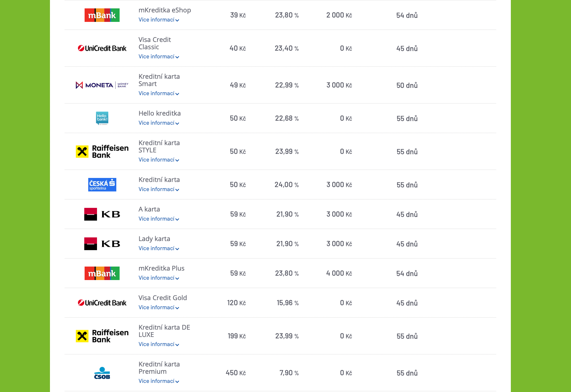Open Více informací under Visa Credit Gold
The width and height of the screenshot is (571, 392).
159,307
